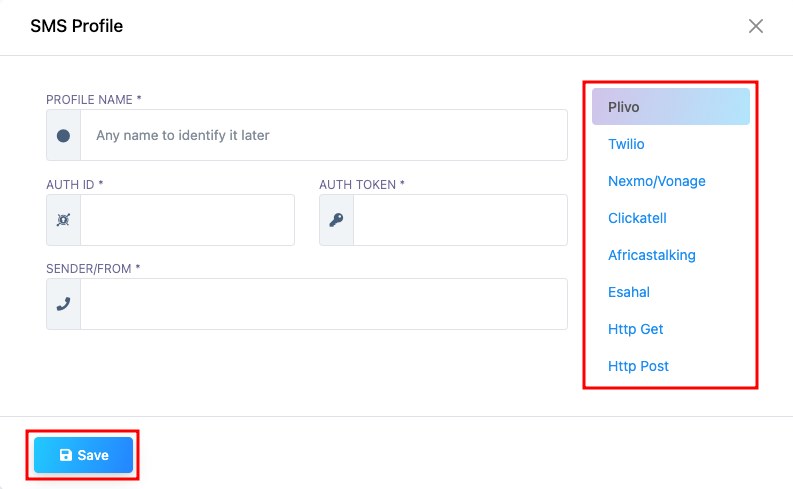Switch to the Twilio provider
Viewport: 793px width, 489px height.
(626, 144)
